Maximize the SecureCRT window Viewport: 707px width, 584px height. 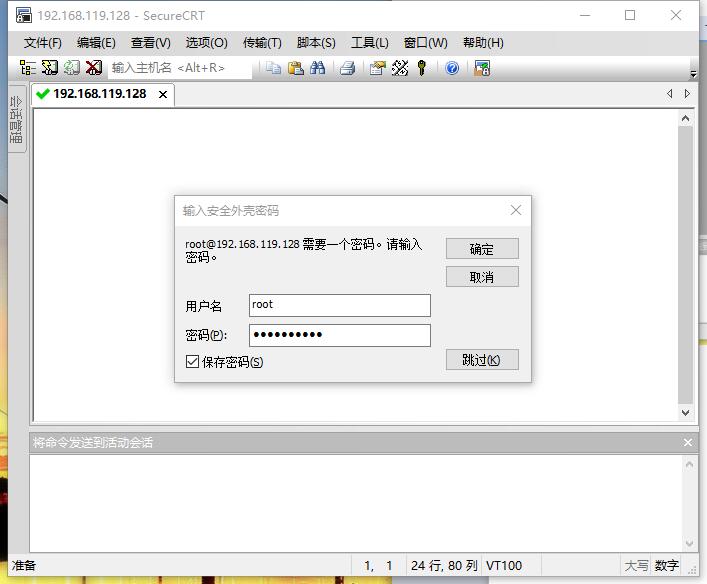point(630,15)
